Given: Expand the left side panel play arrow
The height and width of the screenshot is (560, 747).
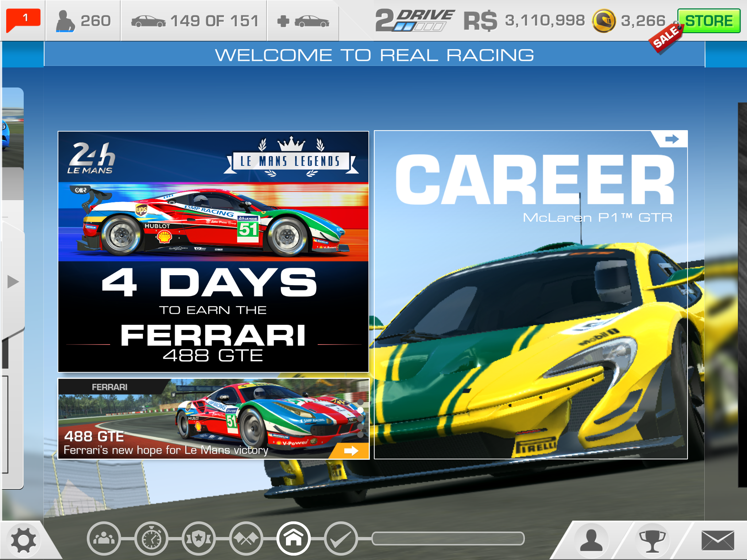Looking at the screenshot, I should click(13, 281).
